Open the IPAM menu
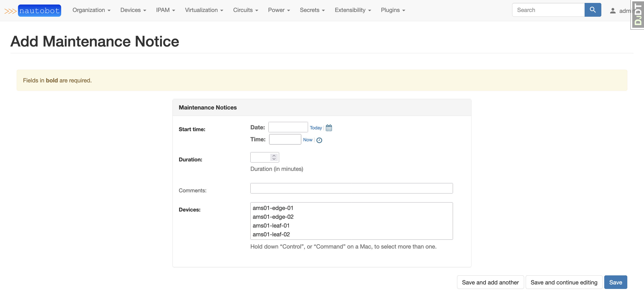This screenshot has height=293, width=644. pyautogui.click(x=166, y=10)
